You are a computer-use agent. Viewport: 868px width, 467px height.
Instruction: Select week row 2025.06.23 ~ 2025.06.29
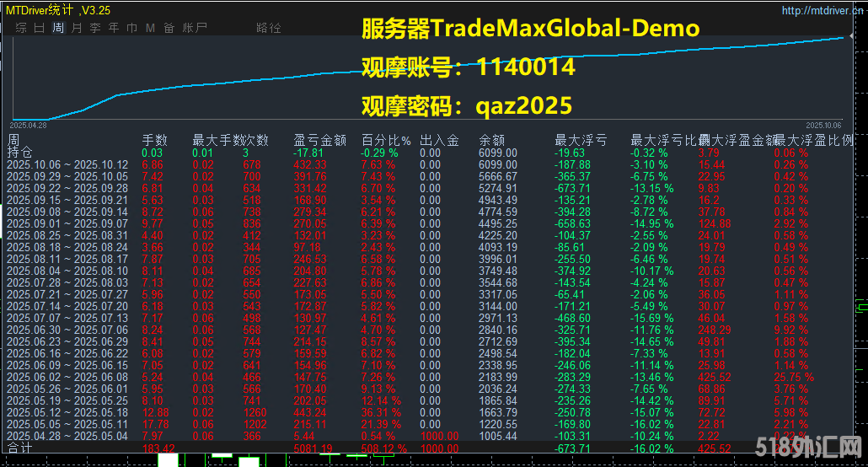[x=67, y=341]
